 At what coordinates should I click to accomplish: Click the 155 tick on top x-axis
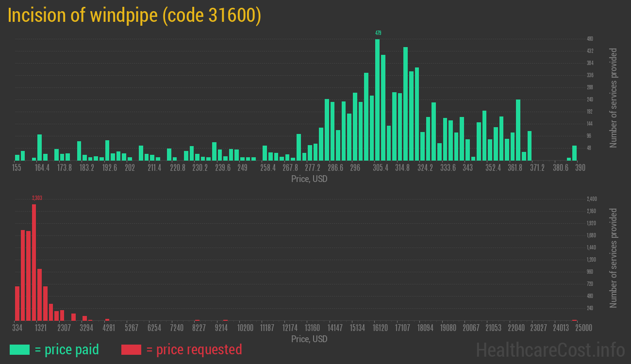click(17, 168)
